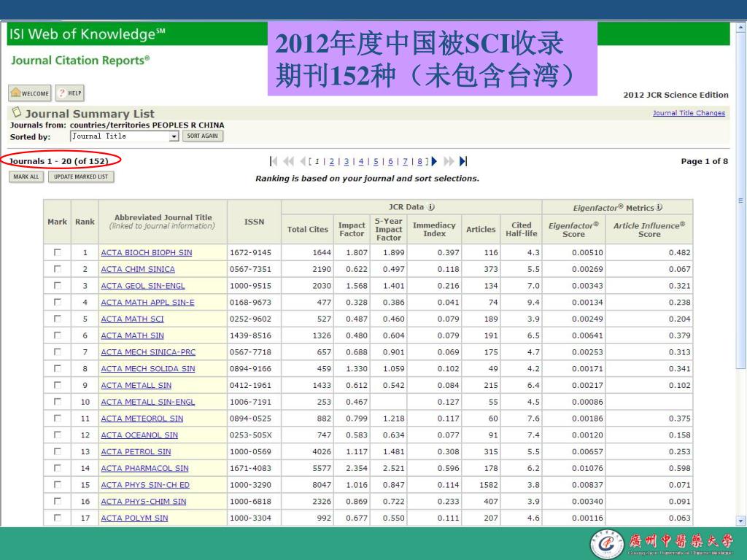This screenshot has height=560, width=747.
Task: Click the total cites value 8047
Action: (x=322, y=485)
